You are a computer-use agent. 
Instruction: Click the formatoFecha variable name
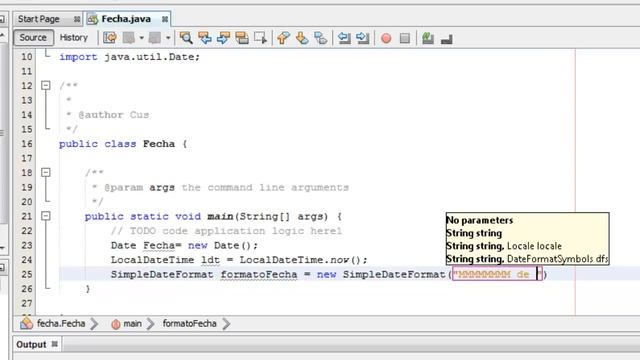pyautogui.click(x=259, y=275)
